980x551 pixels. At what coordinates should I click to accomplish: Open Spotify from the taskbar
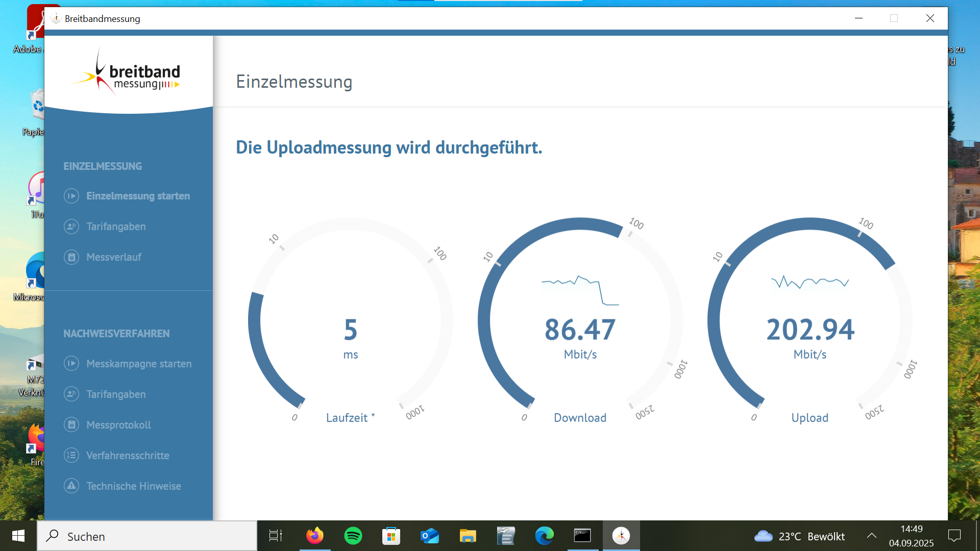(x=353, y=536)
